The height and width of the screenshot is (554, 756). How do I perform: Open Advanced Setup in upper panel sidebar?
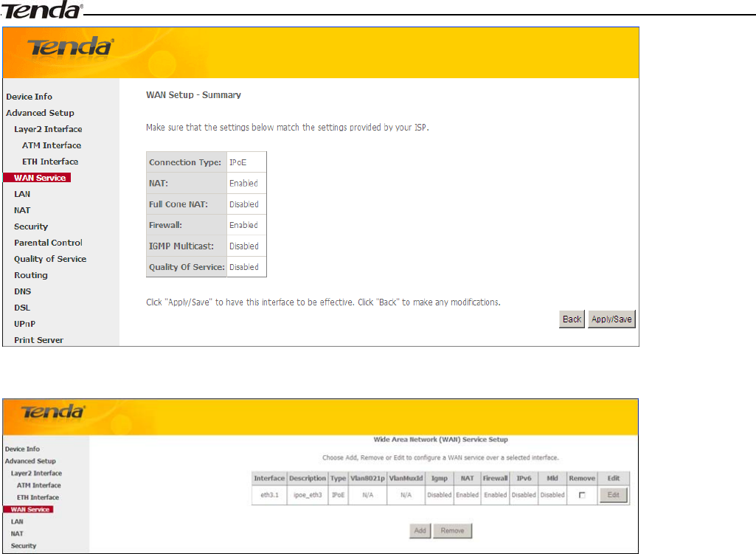pos(40,113)
